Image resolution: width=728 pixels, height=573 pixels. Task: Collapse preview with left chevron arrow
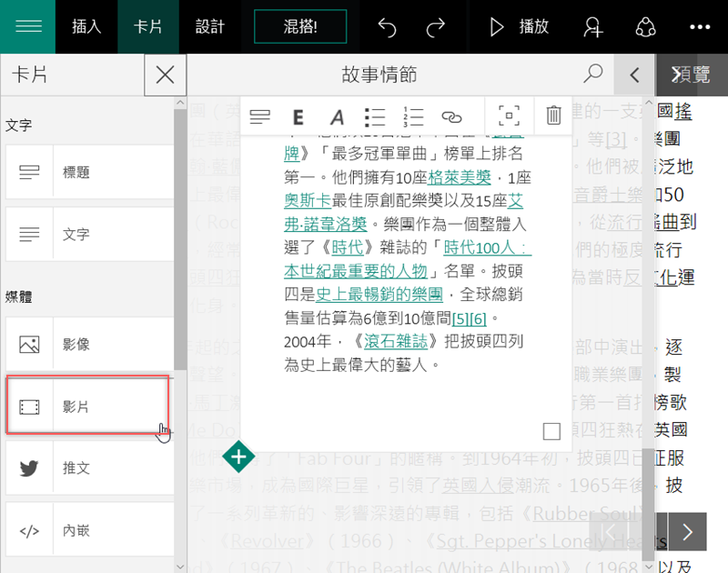[635, 75]
